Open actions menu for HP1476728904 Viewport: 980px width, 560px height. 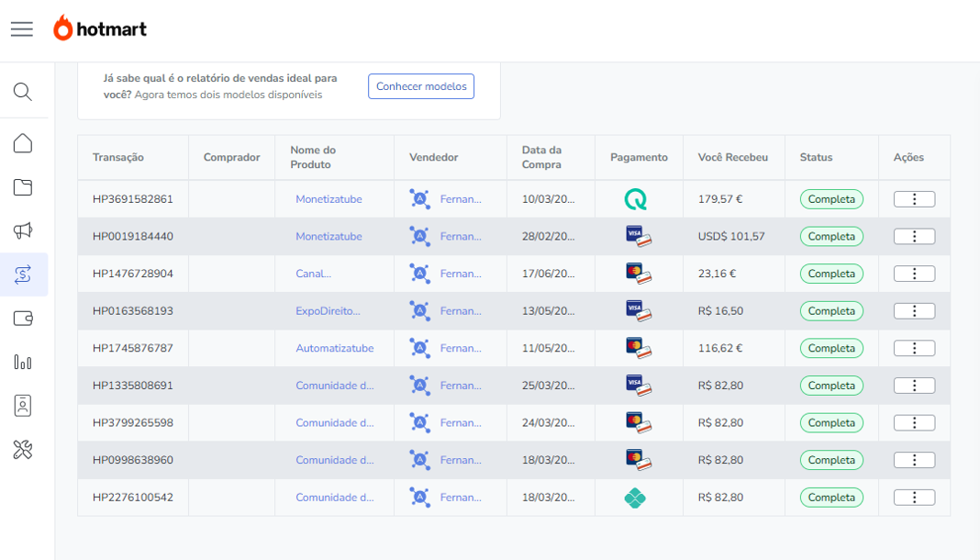pos(914,274)
